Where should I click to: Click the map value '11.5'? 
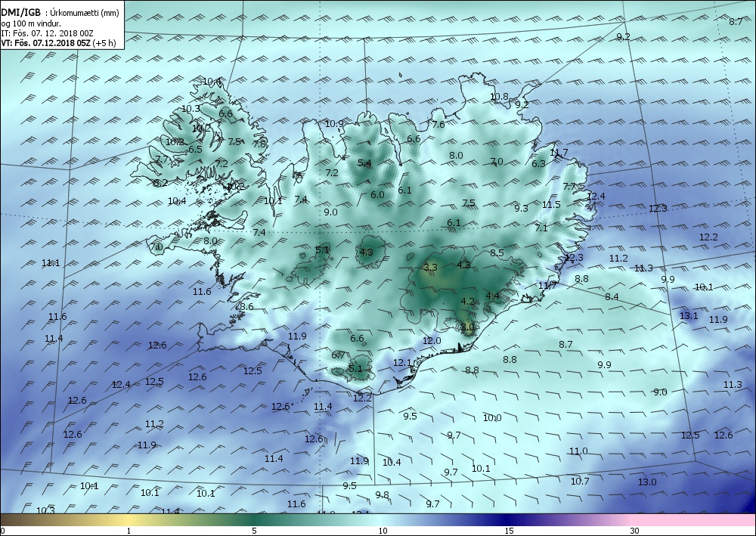click(x=551, y=204)
